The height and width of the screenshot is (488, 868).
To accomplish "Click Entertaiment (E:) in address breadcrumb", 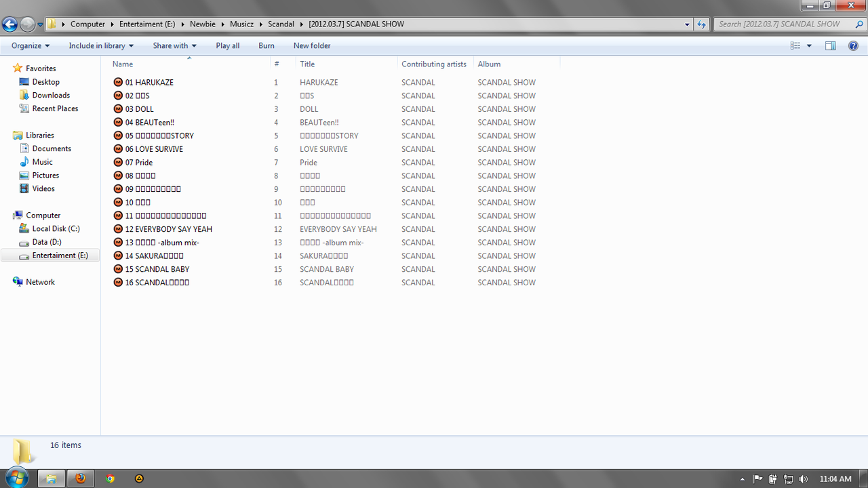I will [x=147, y=24].
